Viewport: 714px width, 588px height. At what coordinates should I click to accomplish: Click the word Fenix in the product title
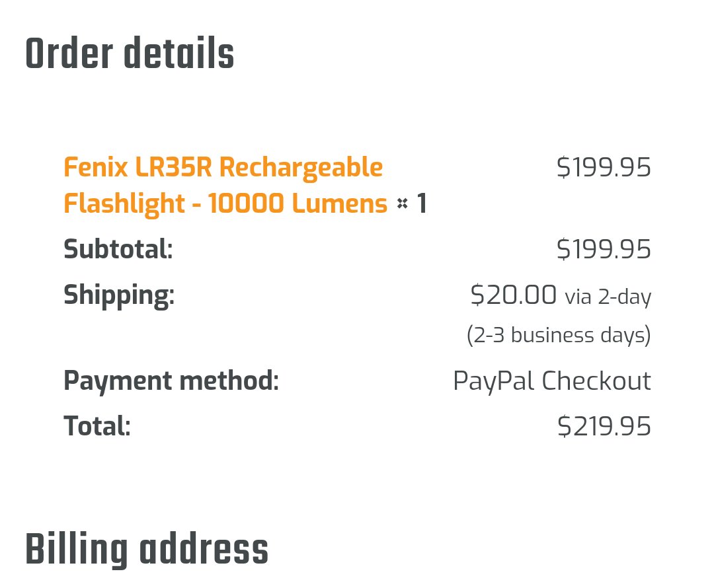[x=96, y=167]
